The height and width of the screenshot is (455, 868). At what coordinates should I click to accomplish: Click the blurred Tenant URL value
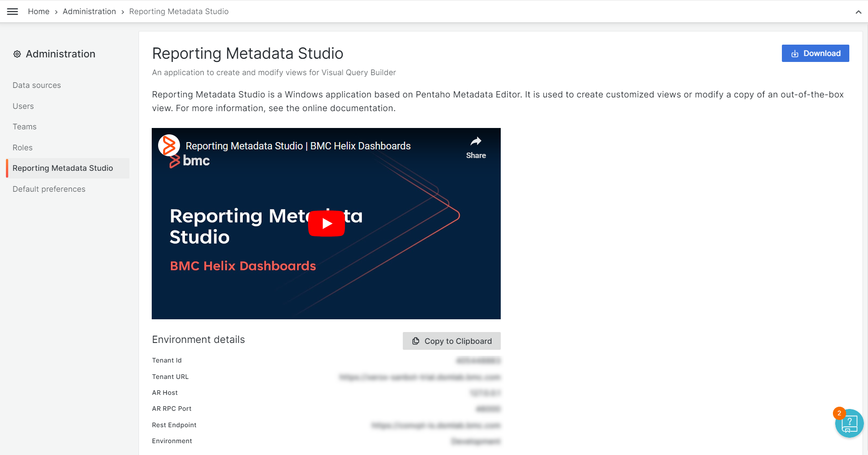(420, 377)
